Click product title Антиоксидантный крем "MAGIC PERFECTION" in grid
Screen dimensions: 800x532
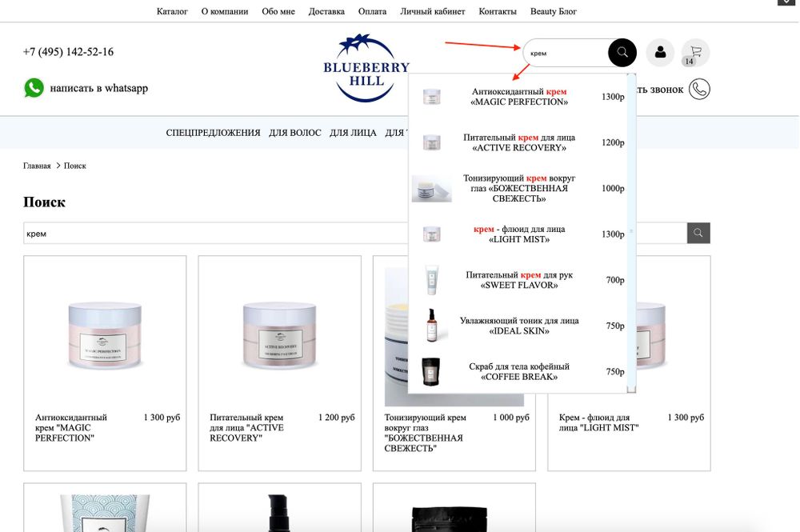coord(71,427)
